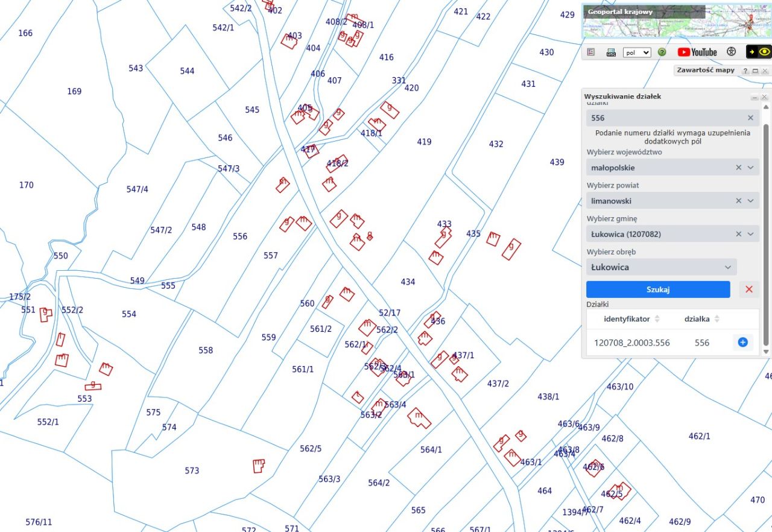The width and height of the screenshot is (772, 532).
Task: Maximize the Zawartość mapy panel
Action: [755, 71]
